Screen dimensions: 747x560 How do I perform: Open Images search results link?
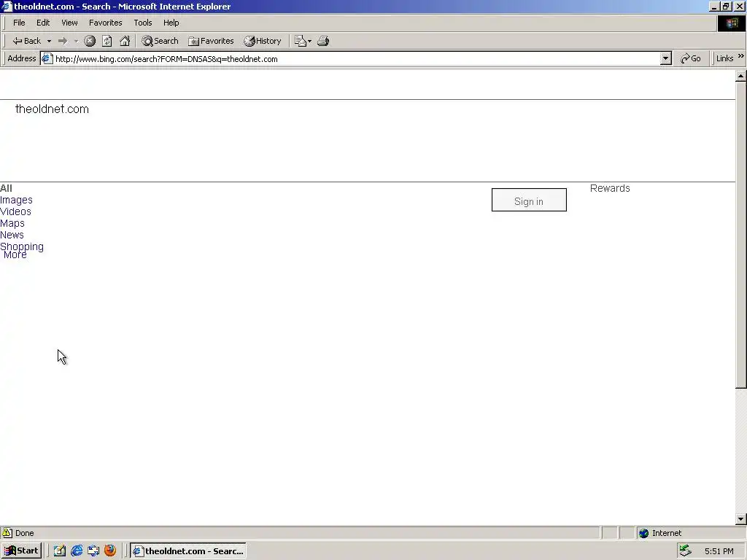pos(16,200)
